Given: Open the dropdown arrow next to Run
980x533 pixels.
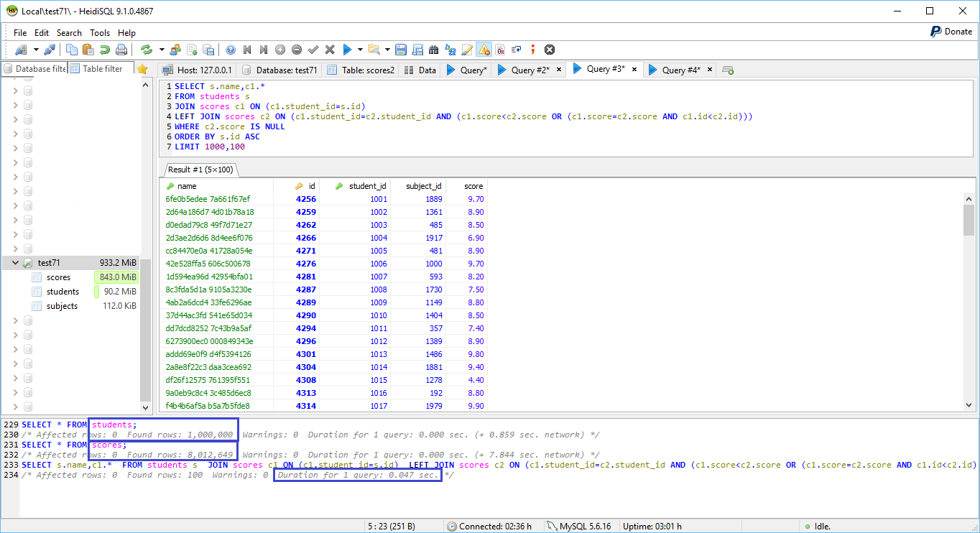Looking at the screenshot, I should point(360,50).
